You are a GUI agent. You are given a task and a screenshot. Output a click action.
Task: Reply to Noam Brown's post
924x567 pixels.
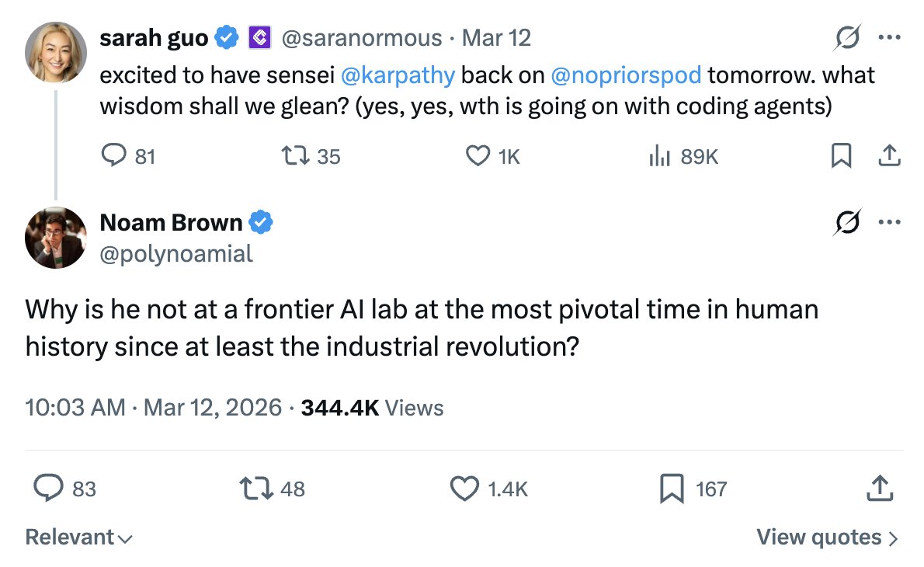coord(48,489)
